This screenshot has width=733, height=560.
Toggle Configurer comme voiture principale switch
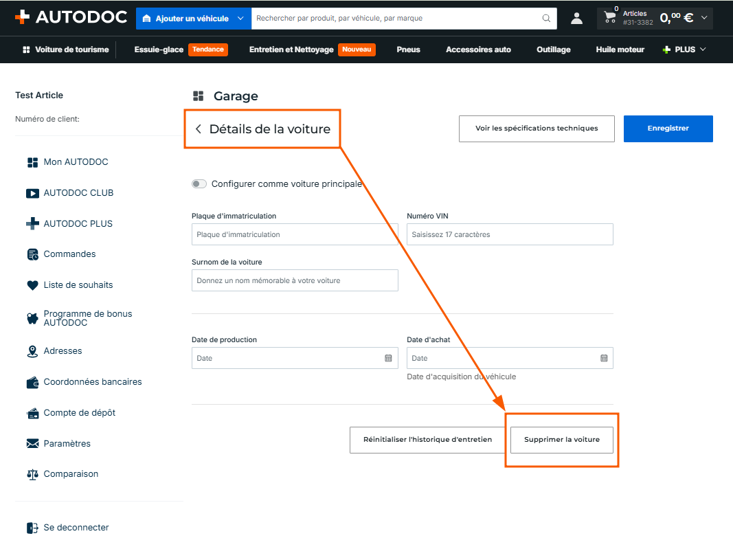point(199,183)
